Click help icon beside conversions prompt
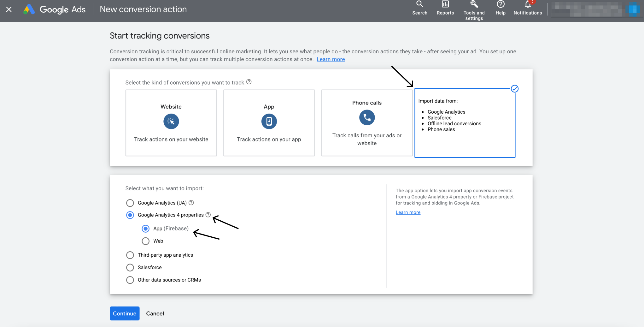Screen dimensions: 644x327 tap(249, 82)
